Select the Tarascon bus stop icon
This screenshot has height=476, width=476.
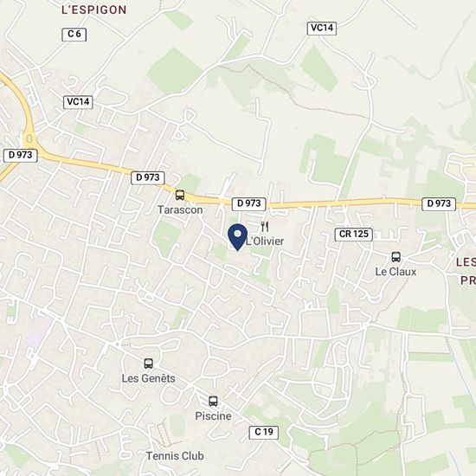pyautogui.click(x=180, y=195)
